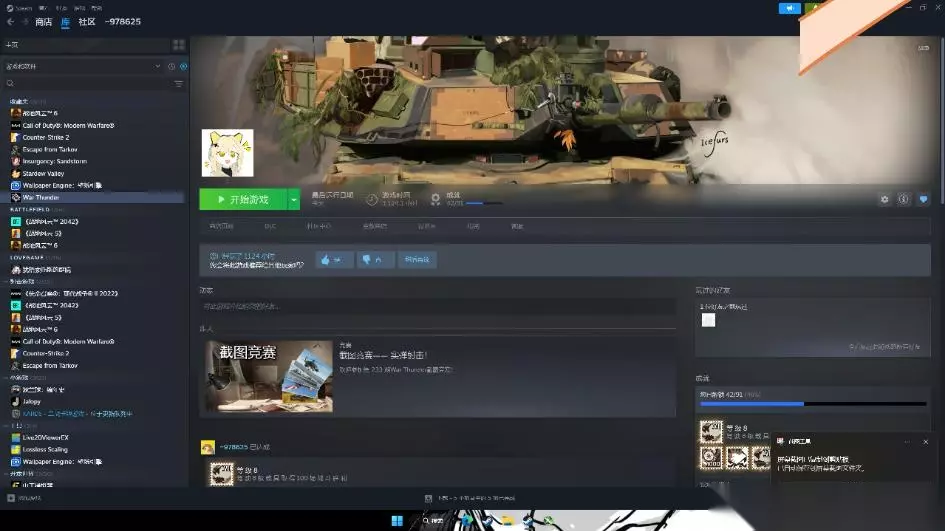Switch library to grid collections view icon
The height and width of the screenshot is (531, 945).
tap(179, 45)
